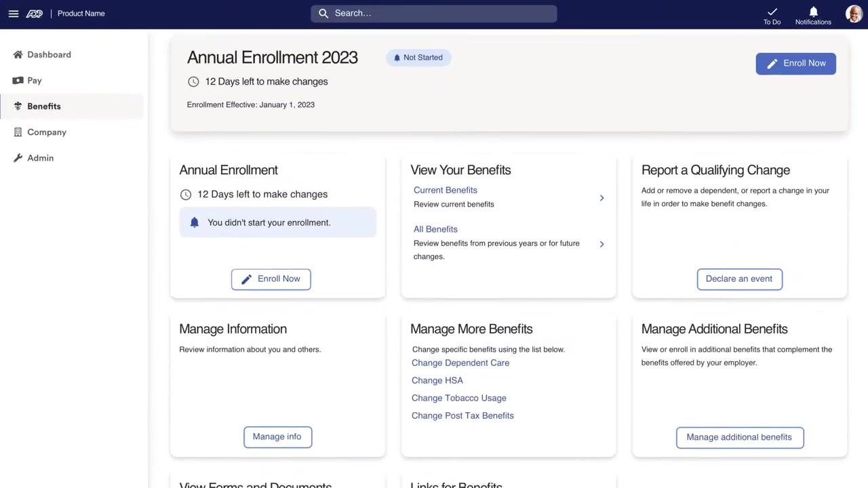Click the outlined Enroll Now card button
This screenshot has width=868, height=488.
pyautogui.click(x=271, y=279)
